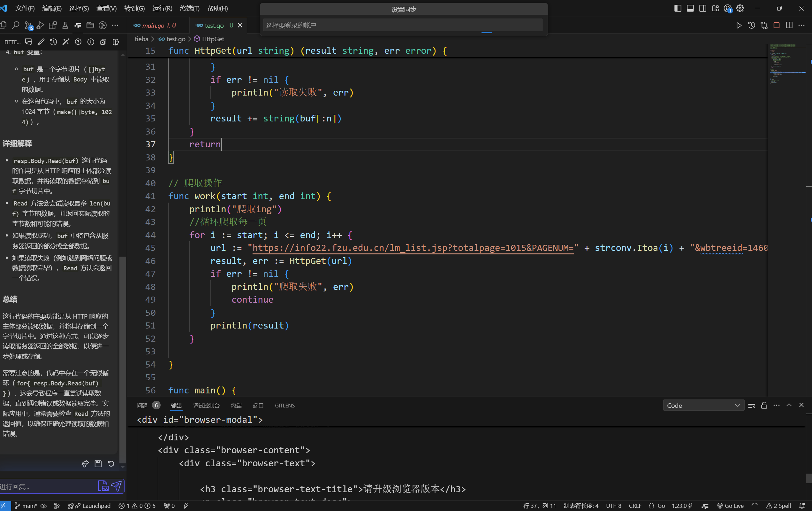Image resolution: width=812 pixels, height=511 pixels.
Task: Open the 终端(T) menu
Action: (x=190, y=8)
